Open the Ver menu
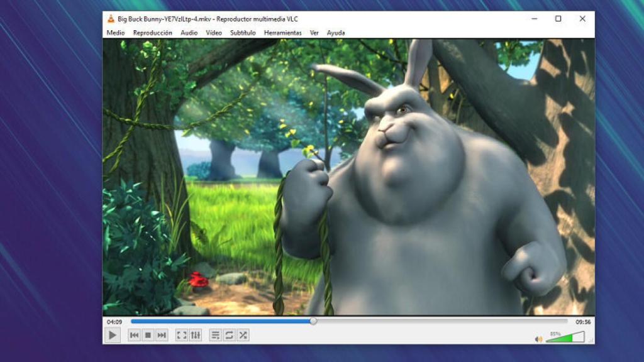 click(x=314, y=32)
